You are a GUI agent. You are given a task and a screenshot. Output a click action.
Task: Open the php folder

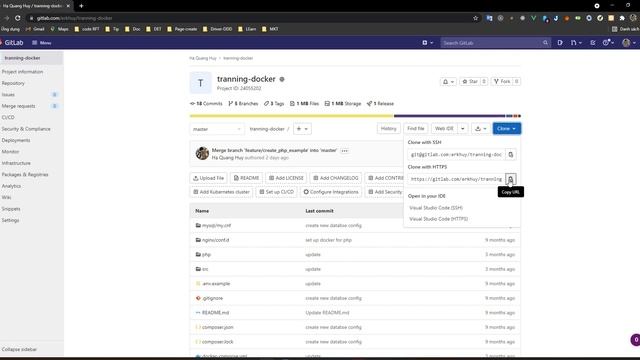206,255
